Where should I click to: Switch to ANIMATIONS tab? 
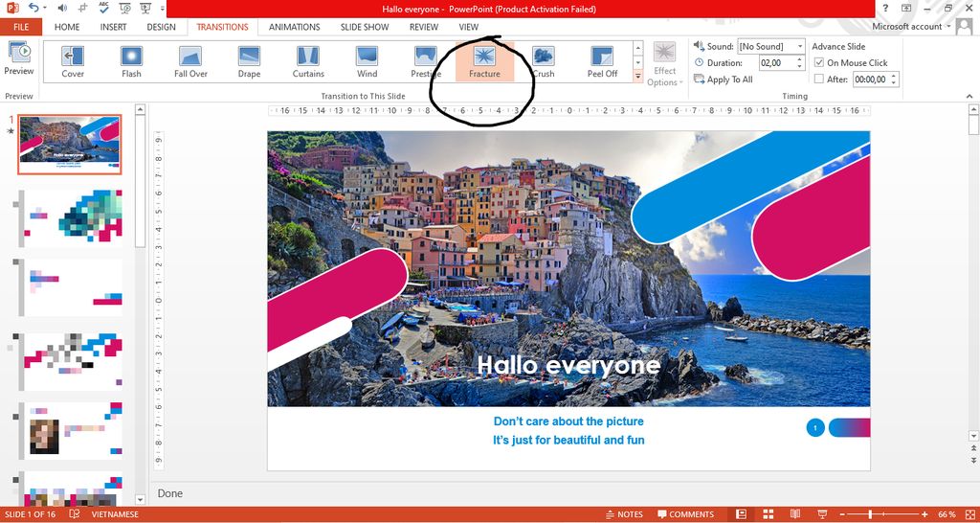tap(295, 27)
